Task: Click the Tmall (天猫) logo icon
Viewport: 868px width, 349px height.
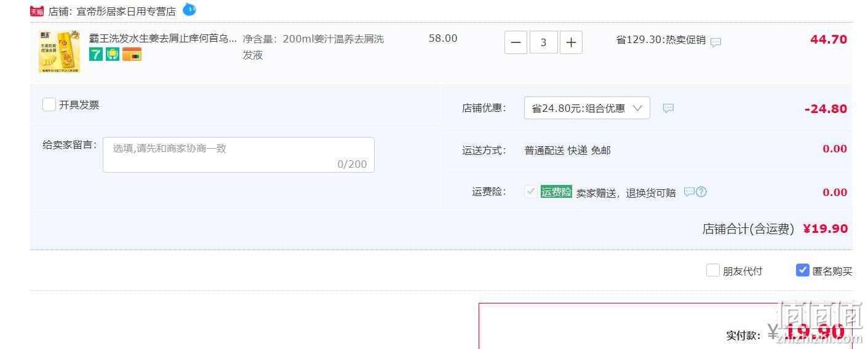Action: pyautogui.click(x=37, y=11)
